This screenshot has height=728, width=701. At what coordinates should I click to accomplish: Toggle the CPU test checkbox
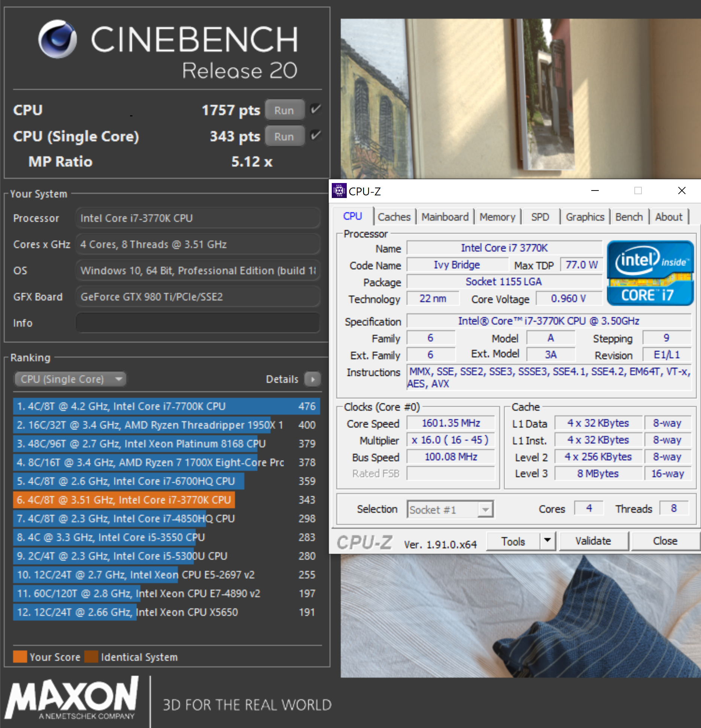coord(315,110)
